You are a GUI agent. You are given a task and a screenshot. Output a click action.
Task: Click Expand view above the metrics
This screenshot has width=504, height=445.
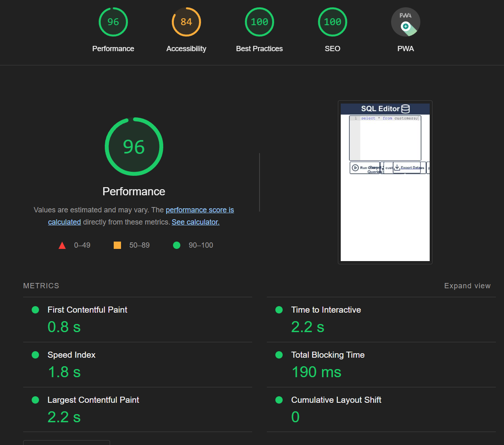pos(467,285)
